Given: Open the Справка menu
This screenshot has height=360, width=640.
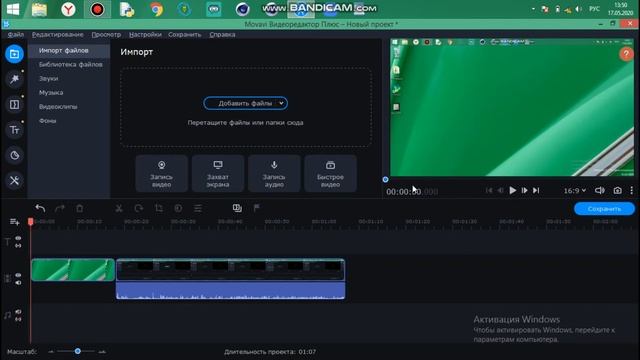Looking at the screenshot, I should (x=222, y=35).
